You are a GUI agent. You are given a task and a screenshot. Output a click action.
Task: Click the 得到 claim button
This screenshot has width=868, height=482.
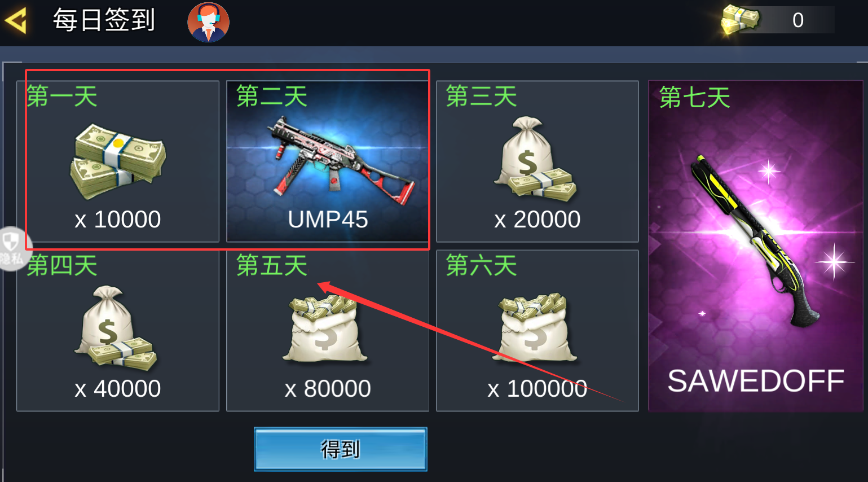click(x=340, y=449)
